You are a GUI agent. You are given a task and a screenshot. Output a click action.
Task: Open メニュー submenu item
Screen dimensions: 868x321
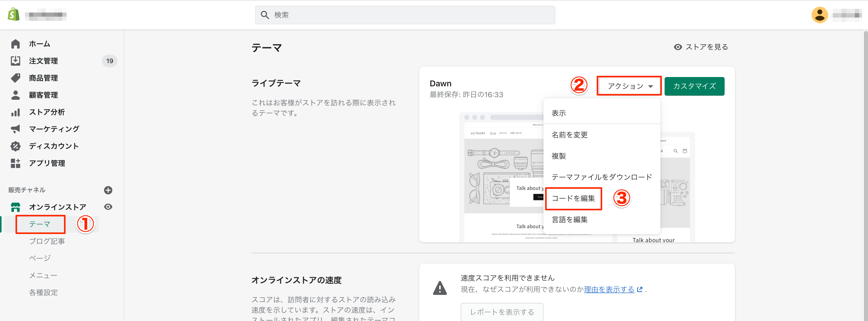pyautogui.click(x=43, y=275)
